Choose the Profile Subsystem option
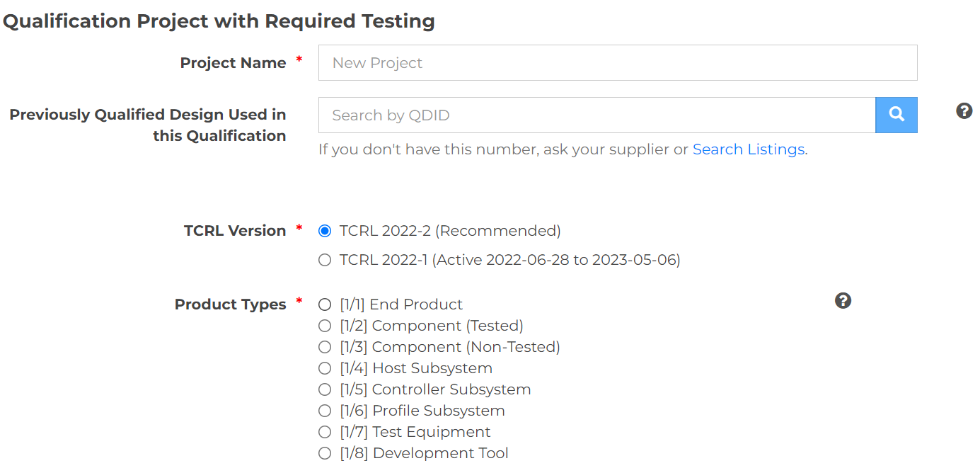 coord(325,411)
